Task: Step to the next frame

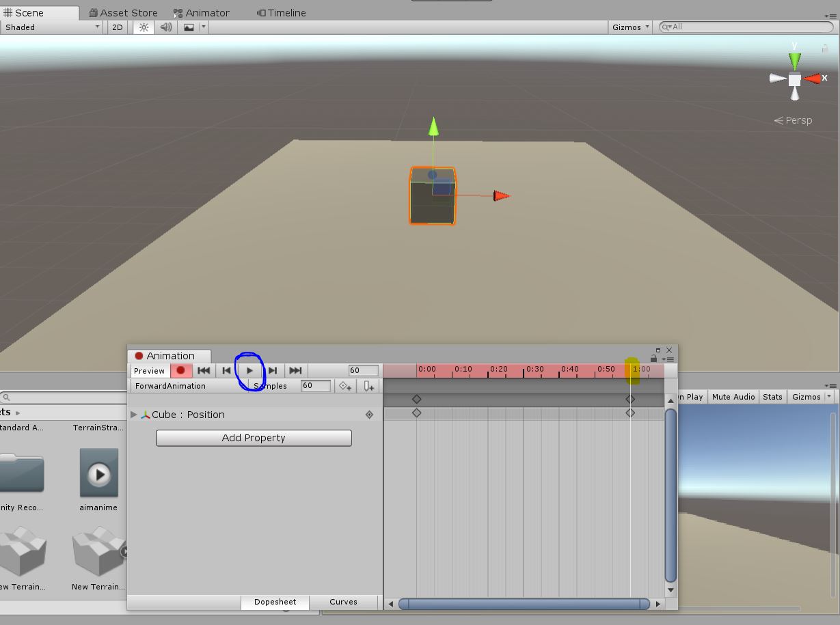Action: (x=273, y=371)
